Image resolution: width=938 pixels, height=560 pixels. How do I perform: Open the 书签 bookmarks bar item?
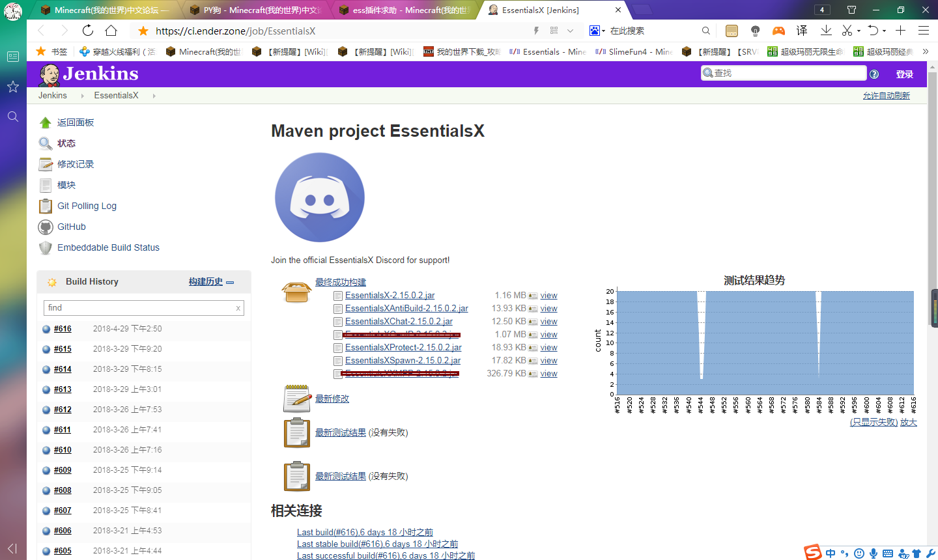(52, 51)
